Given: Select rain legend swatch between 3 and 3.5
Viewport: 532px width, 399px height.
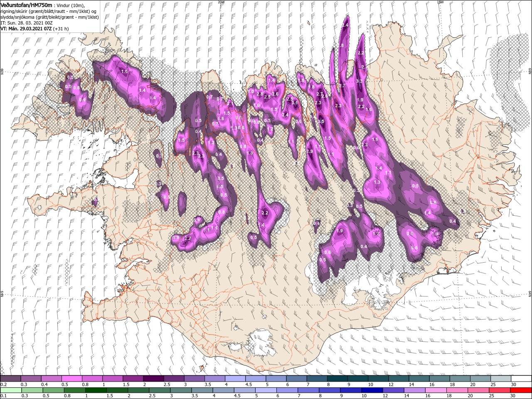Looking at the screenshot, I should click(x=180, y=390).
